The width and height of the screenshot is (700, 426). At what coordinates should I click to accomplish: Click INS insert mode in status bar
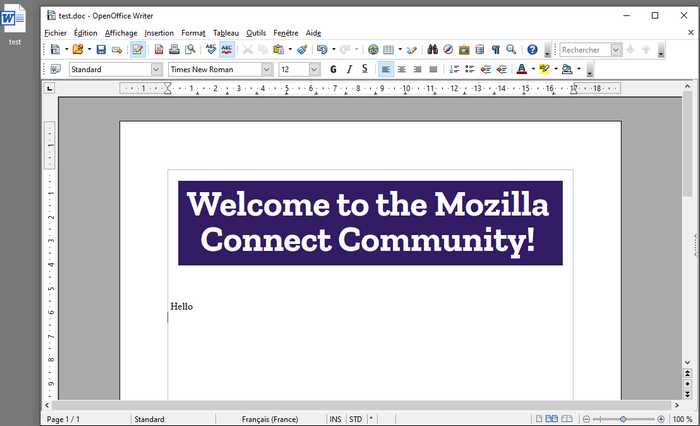[335, 419]
